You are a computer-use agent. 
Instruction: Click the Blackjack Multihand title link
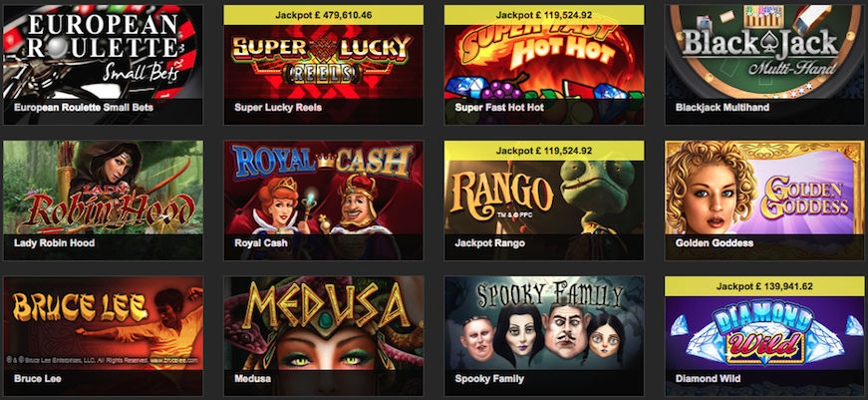click(x=723, y=108)
